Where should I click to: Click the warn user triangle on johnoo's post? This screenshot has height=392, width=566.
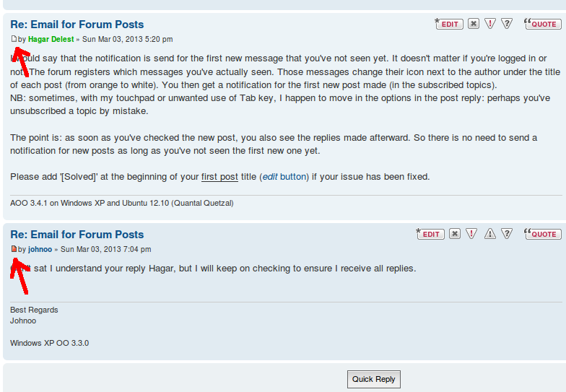[x=489, y=234]
